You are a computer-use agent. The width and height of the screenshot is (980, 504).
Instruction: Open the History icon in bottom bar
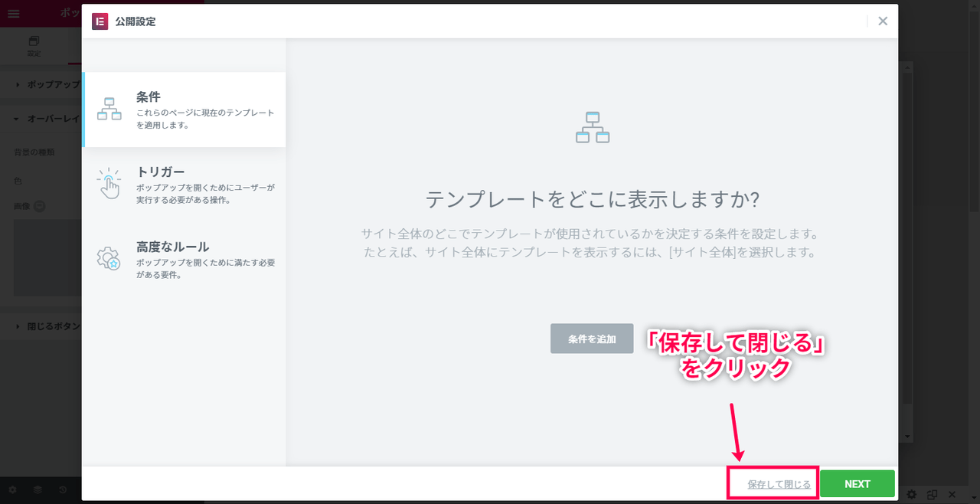point(63,489)
